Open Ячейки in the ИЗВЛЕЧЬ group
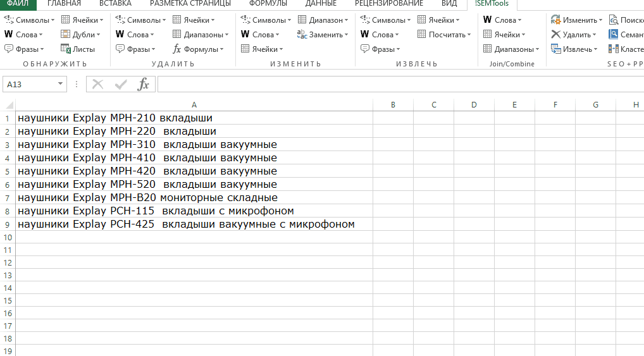The image size is (644, 356). [438, 20]
